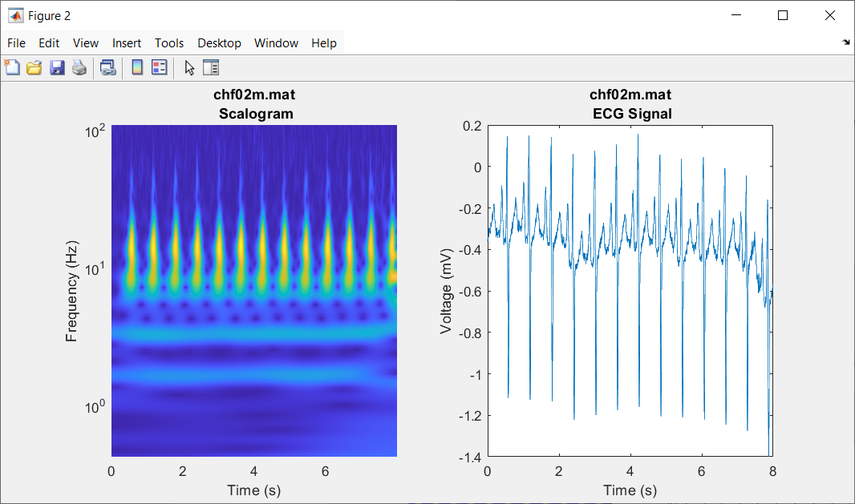Click the Save Figure floppy icon
855x504 pixels.
[x=57, y=67]
